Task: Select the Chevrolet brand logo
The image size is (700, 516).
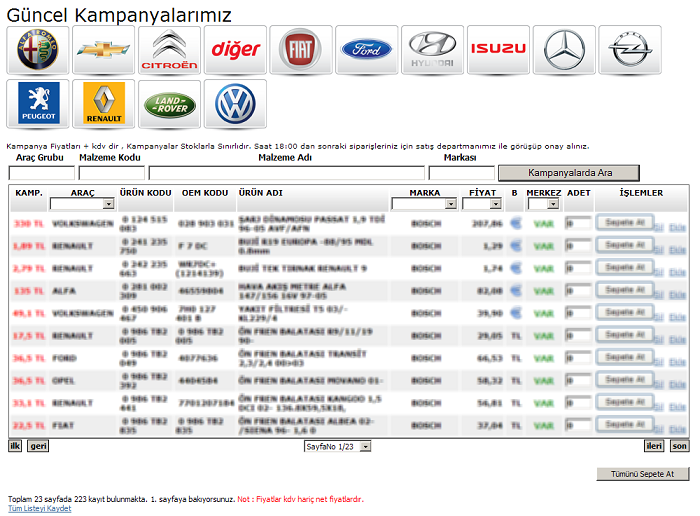Action: click(x=103, y=50)
